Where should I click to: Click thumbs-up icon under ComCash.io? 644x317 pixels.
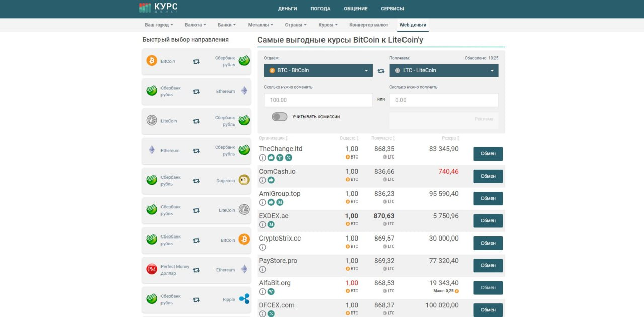pyautogui.click(x=271, y=180)
